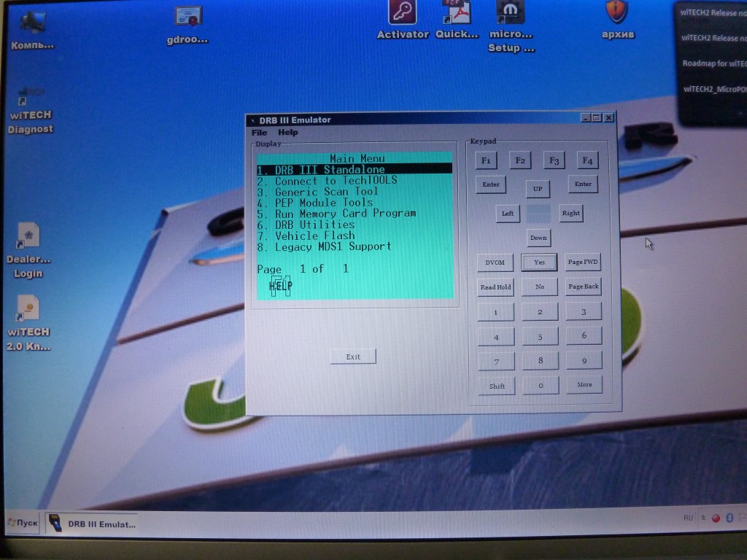Click keypad digit 5
Viewport: 747px width, 560px height.
tap(541, 337)
